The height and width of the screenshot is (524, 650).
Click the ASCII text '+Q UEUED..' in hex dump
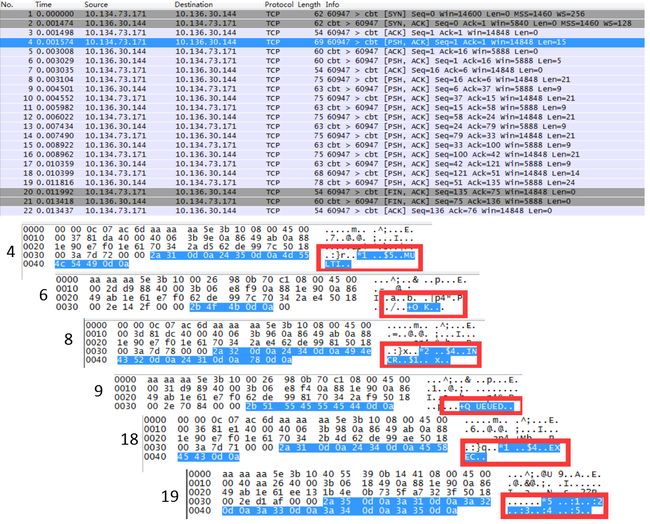coord(486,406)
